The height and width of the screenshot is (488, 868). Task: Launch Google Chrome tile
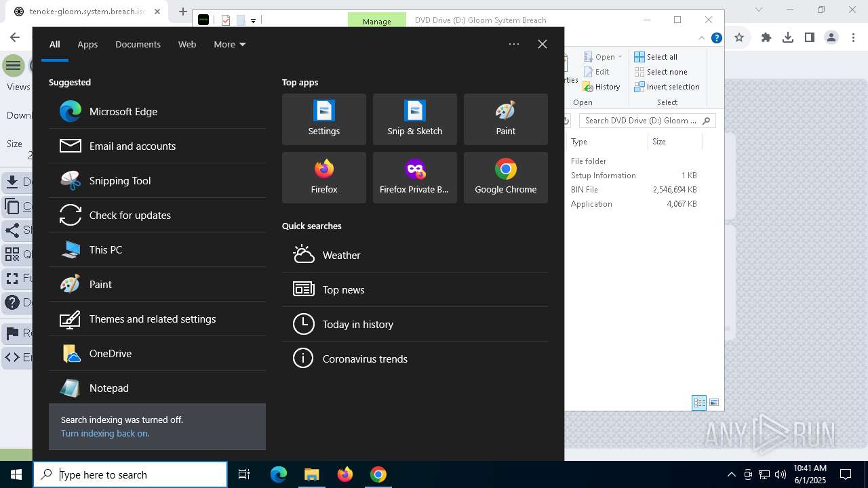506,178
